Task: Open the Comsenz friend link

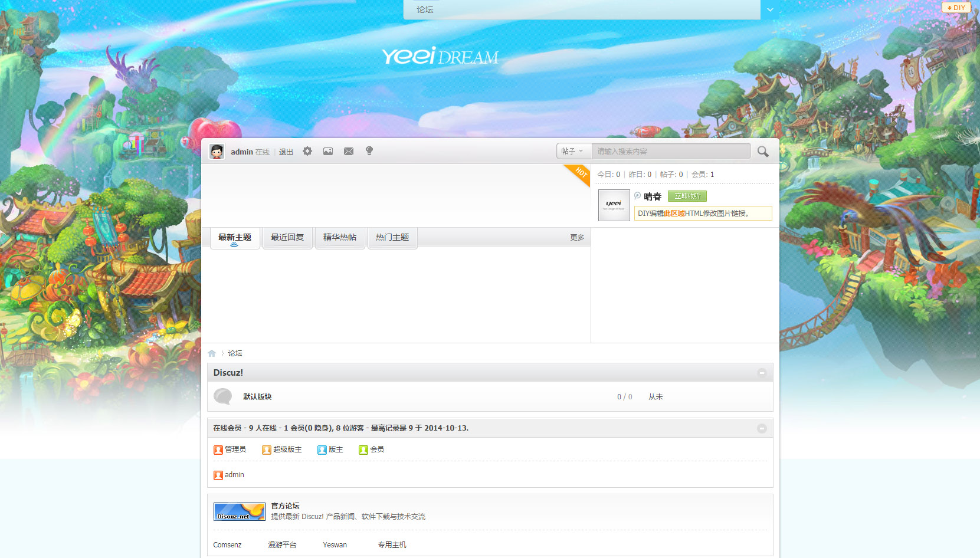Action: (x=227, y=545)
